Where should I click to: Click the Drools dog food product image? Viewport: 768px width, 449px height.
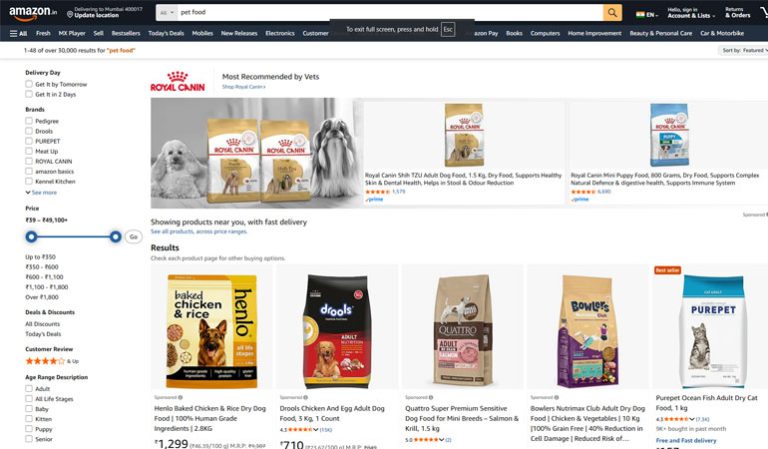[x=337, y=331]
